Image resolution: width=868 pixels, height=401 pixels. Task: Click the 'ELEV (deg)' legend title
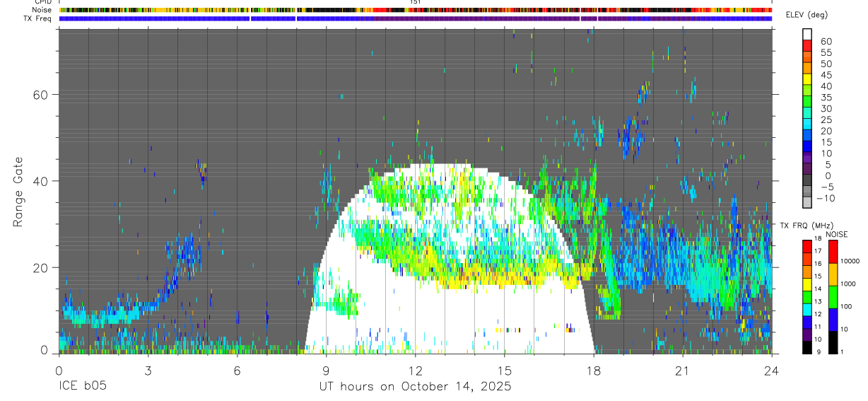pyautogui.click(x=807, y=15)
